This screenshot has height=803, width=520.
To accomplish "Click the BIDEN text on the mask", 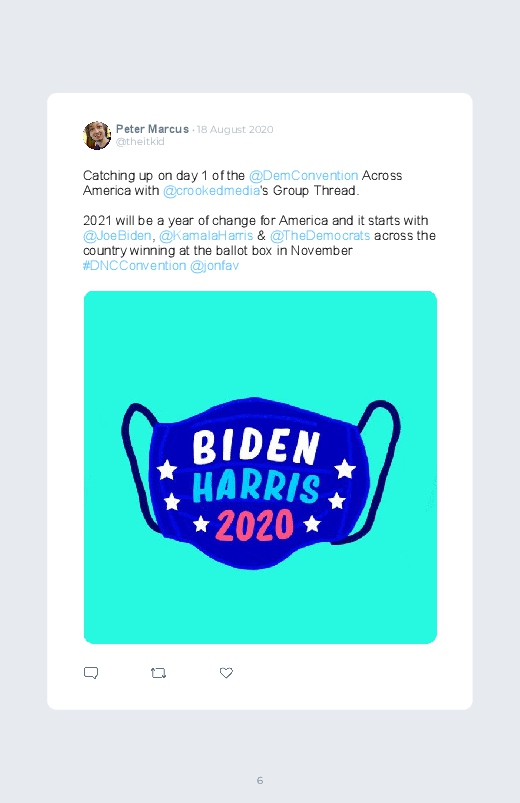I will coord(256,447).
